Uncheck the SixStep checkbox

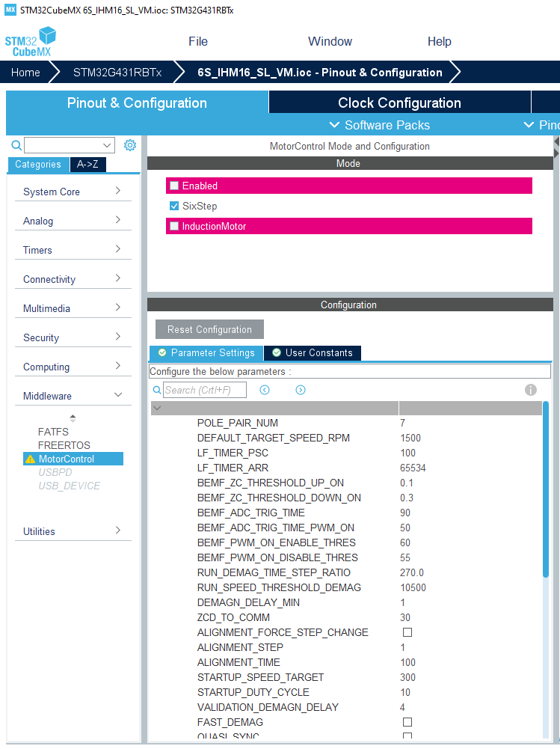pos(174,206)
